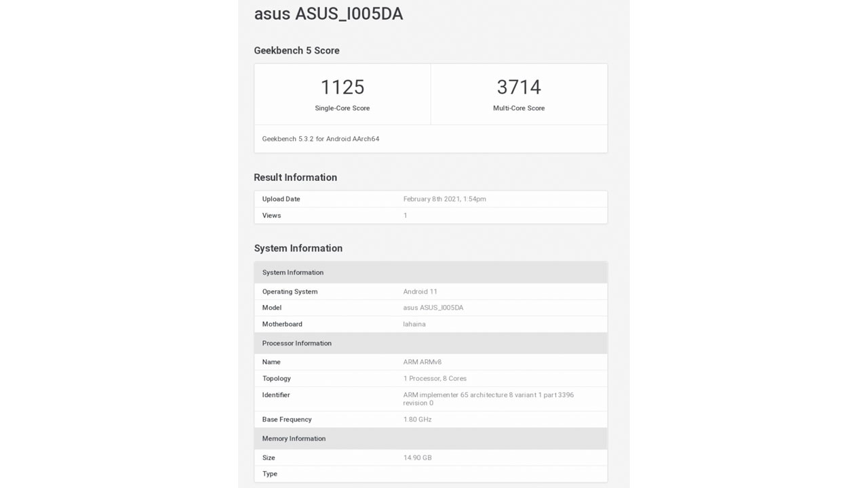Click the Single-Core Score label
Screen dimensions: 868x488
[342, 108]
